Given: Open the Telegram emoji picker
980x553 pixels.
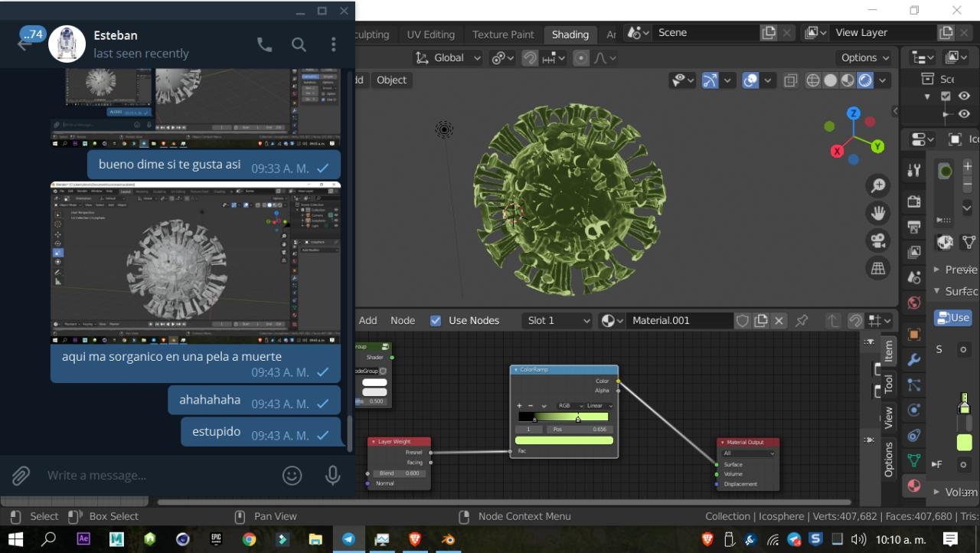Looking at the screenshot, I should (x=292, y=476).
